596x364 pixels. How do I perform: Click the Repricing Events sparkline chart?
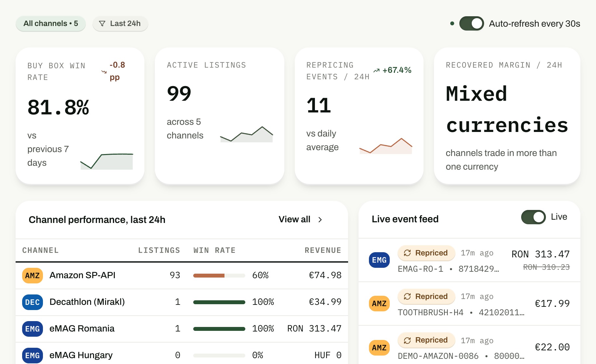point(386,146)
